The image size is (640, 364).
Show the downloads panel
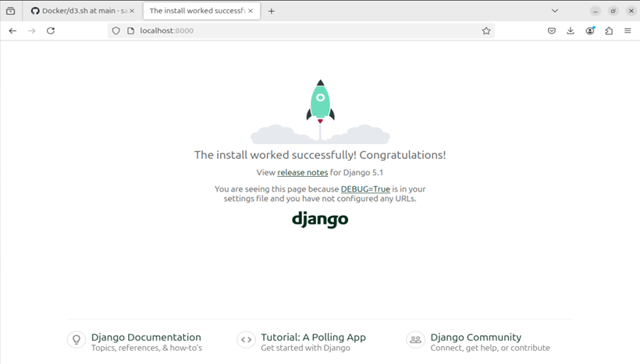coord(571,30)
